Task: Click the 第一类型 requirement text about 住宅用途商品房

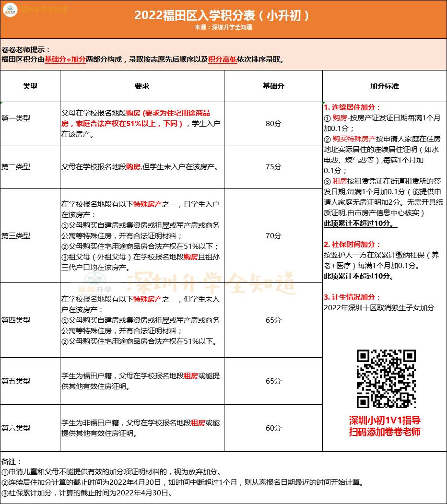Action: tap(141, 123)
